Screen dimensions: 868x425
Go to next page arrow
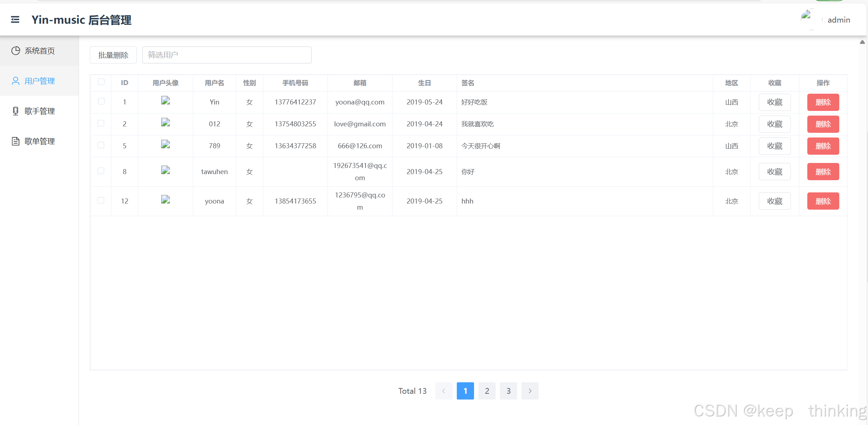pyautogui.click(x=530, y=391)
